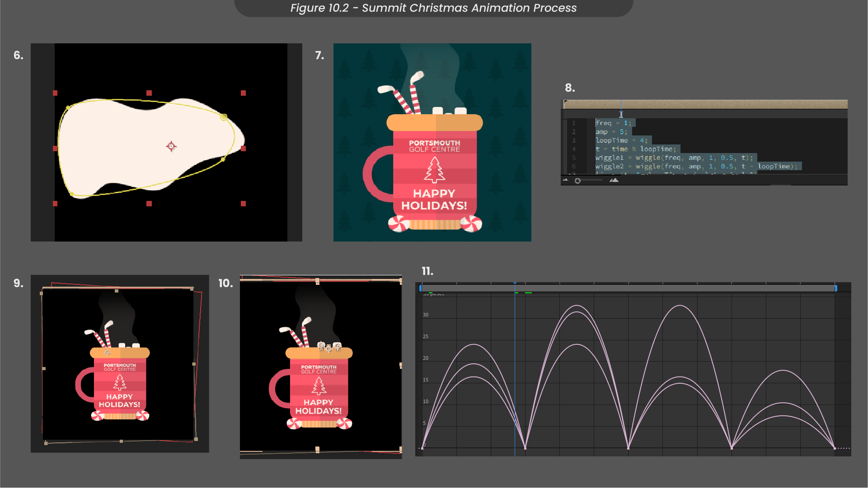Select the top-left red bounding handle of the steam shape

pyautogui.click(x=55, y=93)
